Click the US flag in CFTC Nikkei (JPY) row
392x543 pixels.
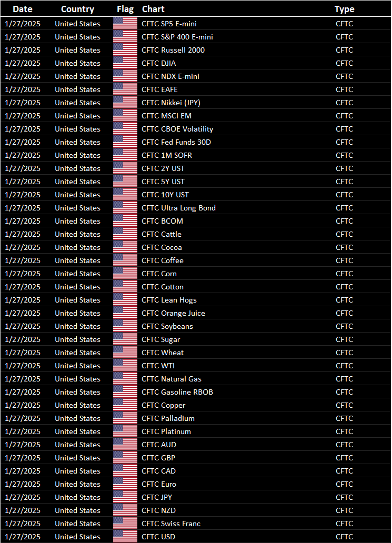[125, 103]
